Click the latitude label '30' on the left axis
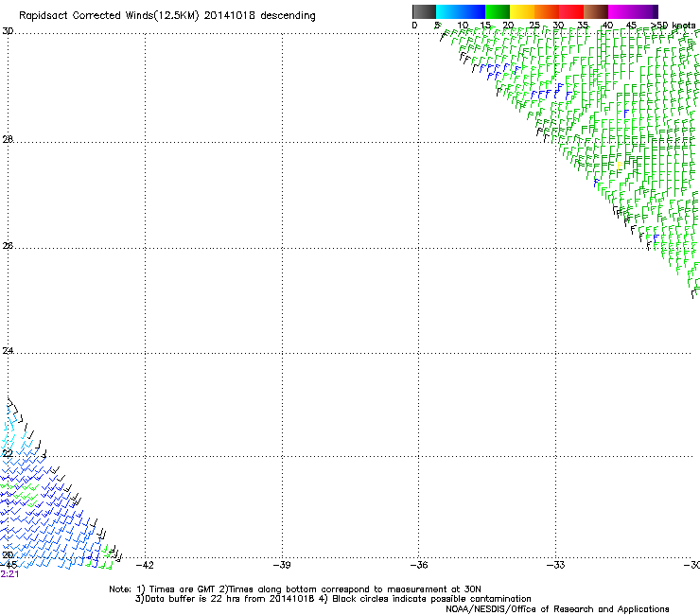The image size is (700, 615). pos(8,31)
